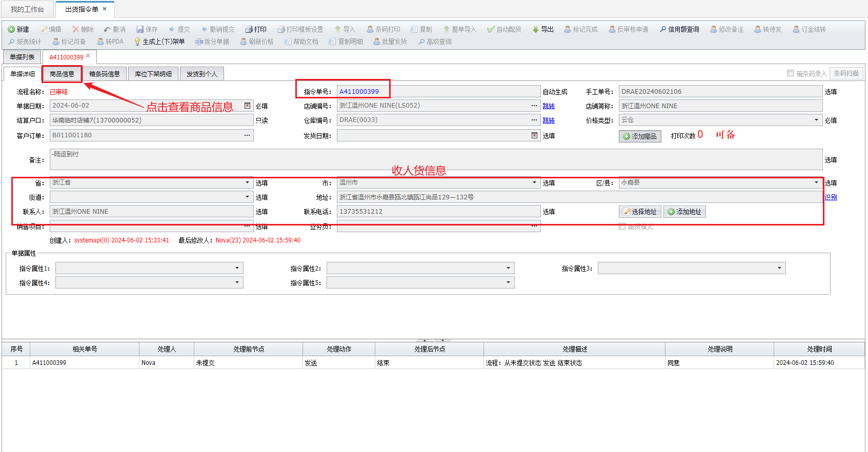Open 高级查询 from toolbar
The width and height of the screenshot is (868, 452).
click(x=435, y=42)
